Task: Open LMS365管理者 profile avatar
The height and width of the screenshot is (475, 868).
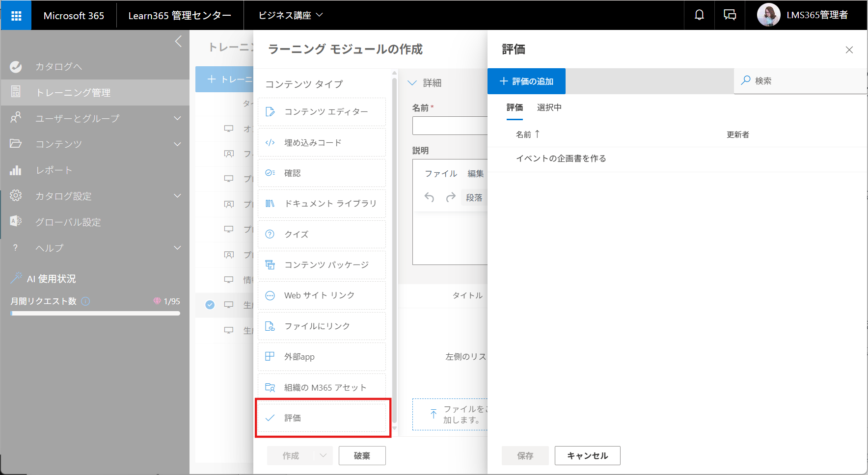Action: coord(768,15)
